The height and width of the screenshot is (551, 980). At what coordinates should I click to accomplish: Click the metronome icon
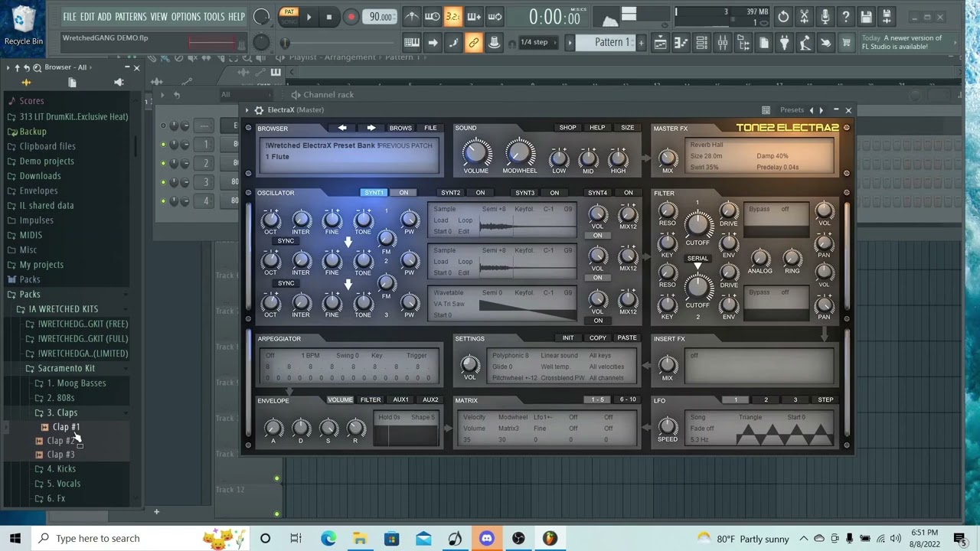point(412,17)
